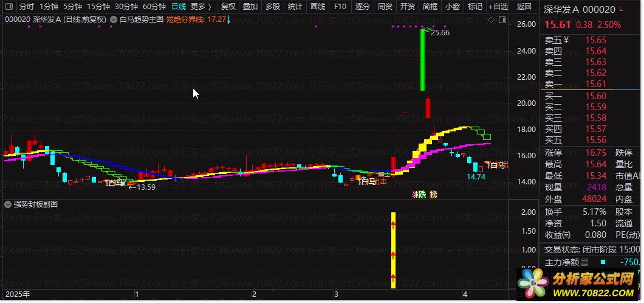Viewport: 644px width, 303px height.
Task: Select the 60分钟 period tab
Action: tap(154, 7)
